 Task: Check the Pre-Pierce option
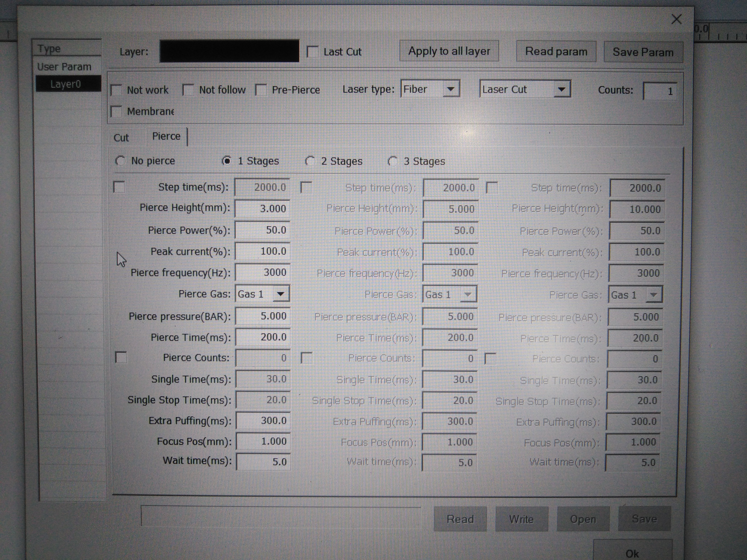coord(261,90)
